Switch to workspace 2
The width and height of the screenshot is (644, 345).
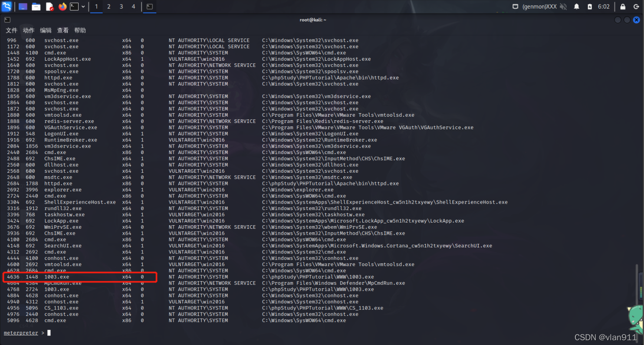click(x=108, y=7)
